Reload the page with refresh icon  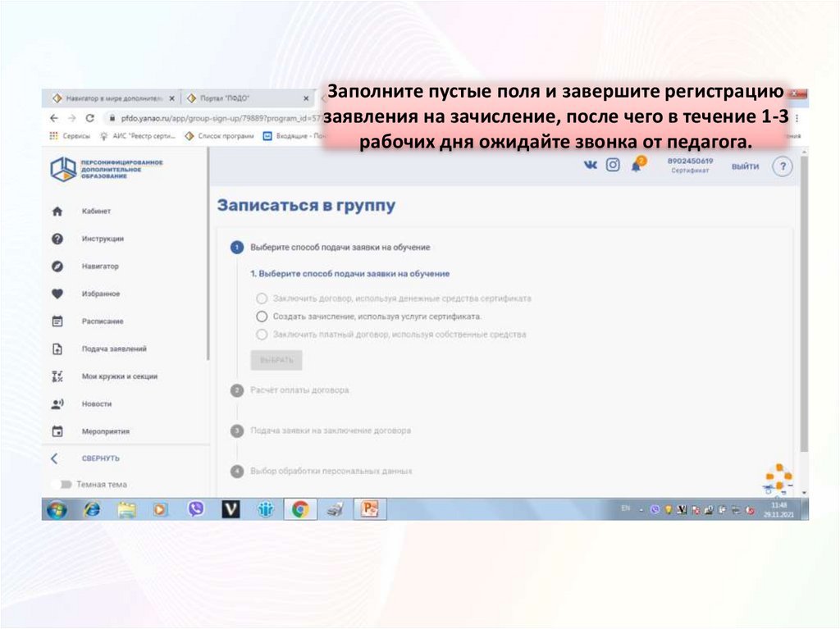click(90, 118)
